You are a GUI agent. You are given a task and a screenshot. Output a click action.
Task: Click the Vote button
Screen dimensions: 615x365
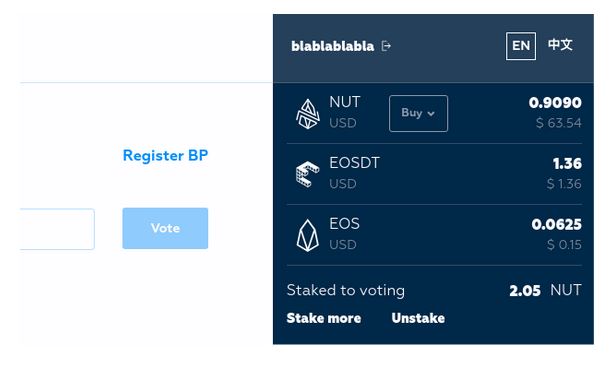[x=165, y=228]
